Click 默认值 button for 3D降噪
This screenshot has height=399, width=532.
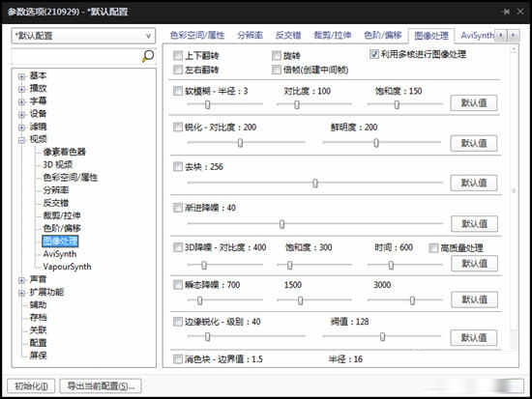[474, 264]
